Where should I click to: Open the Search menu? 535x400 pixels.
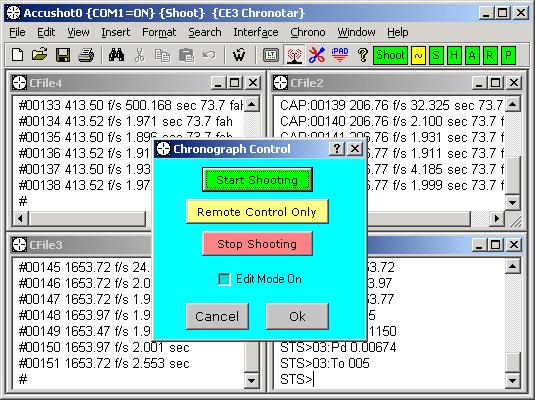point(205,32)
